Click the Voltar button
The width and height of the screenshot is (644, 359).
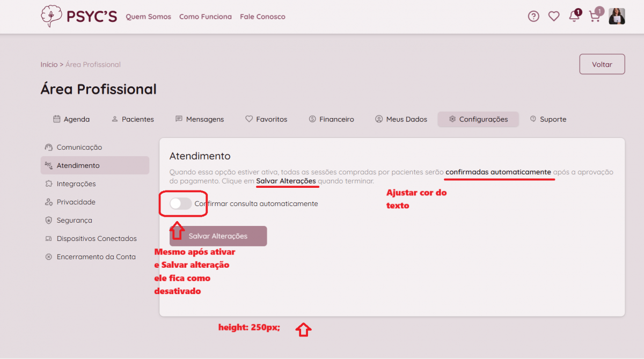(x=602, y=64)
